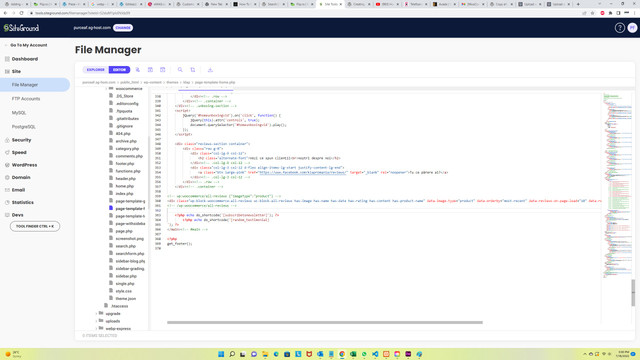Click the public_html breadcrumb
This screenshot has height=360, width=640.
tap(129, 82)
